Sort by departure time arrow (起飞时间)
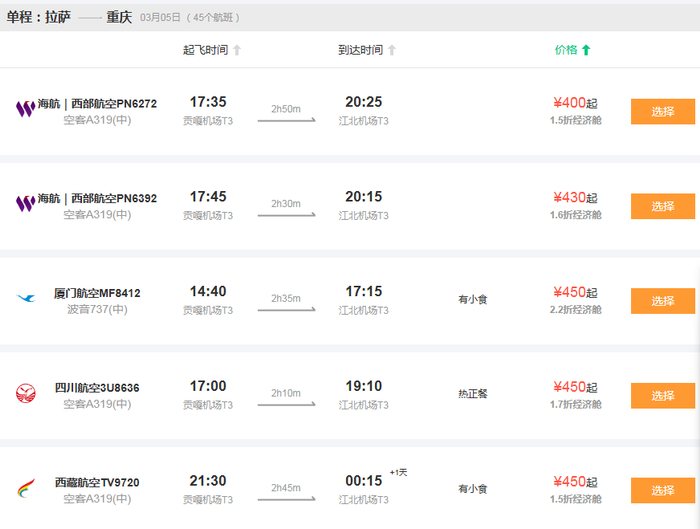This screenshot has width=700, height=529. tap(237, 50)
